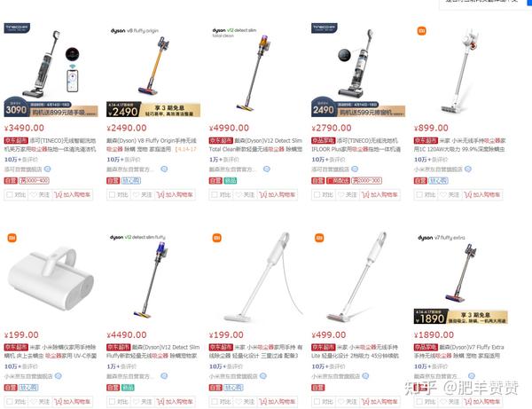The image size is (532, 409).
Task: Add ¥499 Xiaomi Lite vacuum to cart
Action: click(380, 402)
